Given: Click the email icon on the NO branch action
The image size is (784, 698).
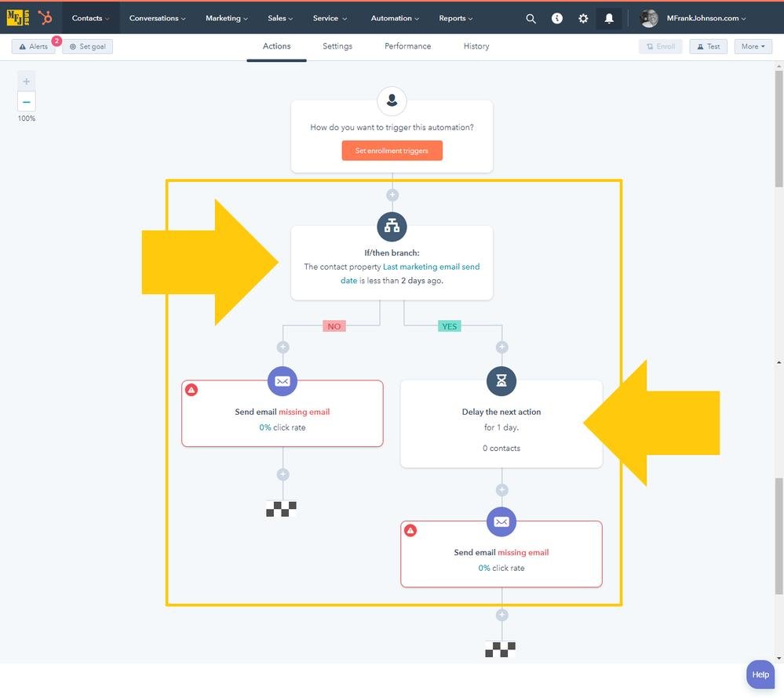Looking at the screenshot, I should click(282, 381).
